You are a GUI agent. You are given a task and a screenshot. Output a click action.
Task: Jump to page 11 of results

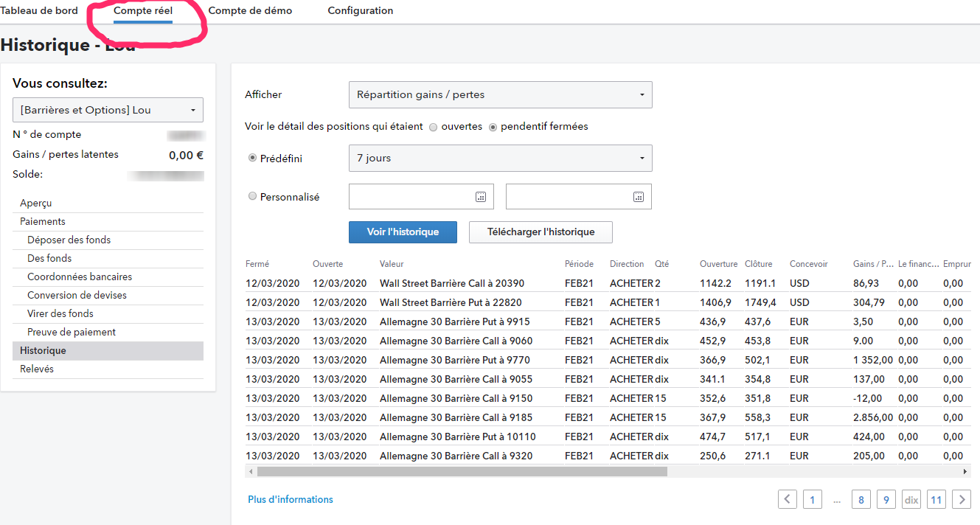pyautogui.click(x=936, y=499)
